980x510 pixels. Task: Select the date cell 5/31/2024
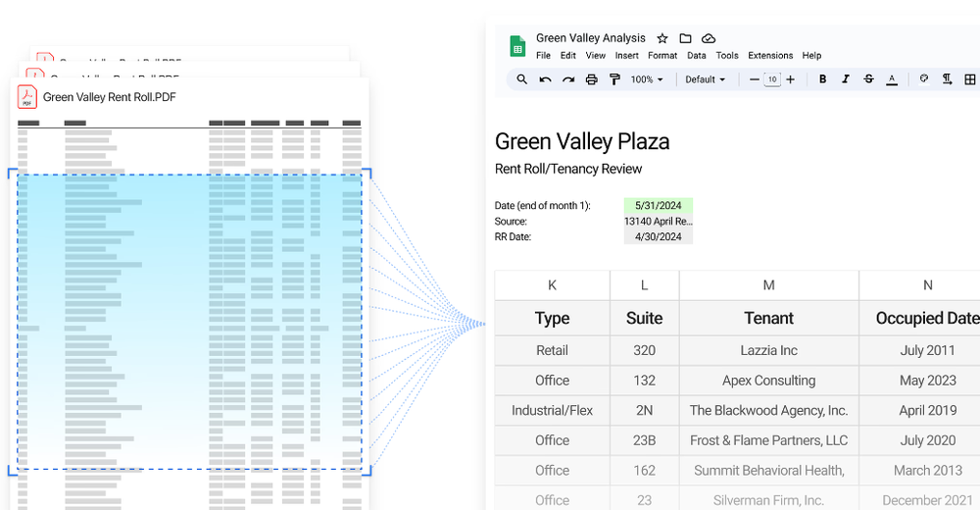tap(659, 205)
